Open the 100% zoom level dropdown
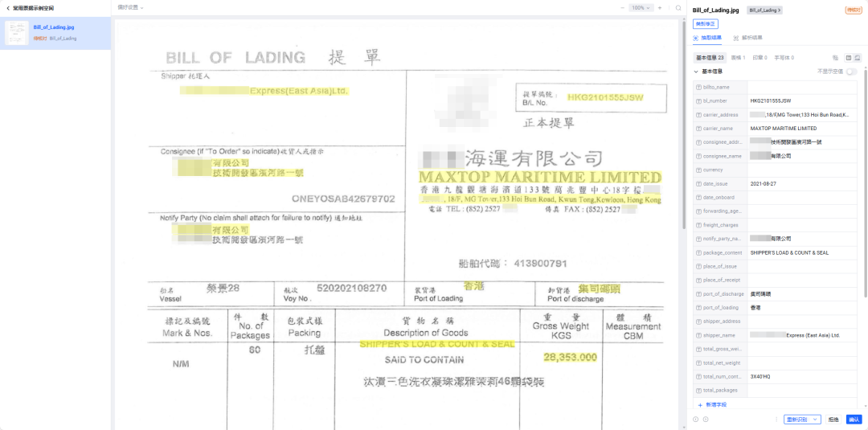 [641, 8]
